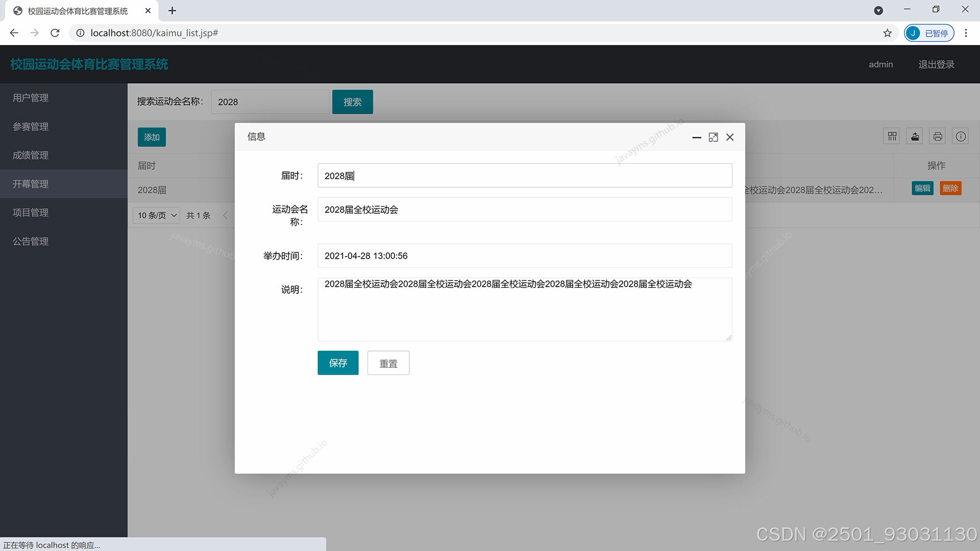
Task: Open 公告管理 in the sidebar
Action: click(x=64, y=241)
